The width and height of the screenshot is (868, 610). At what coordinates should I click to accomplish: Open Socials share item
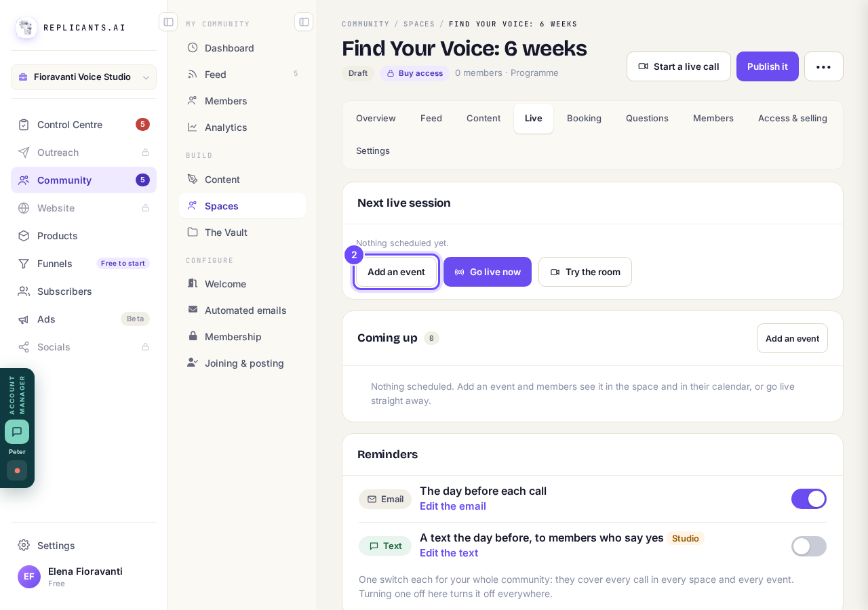point(83,347)
